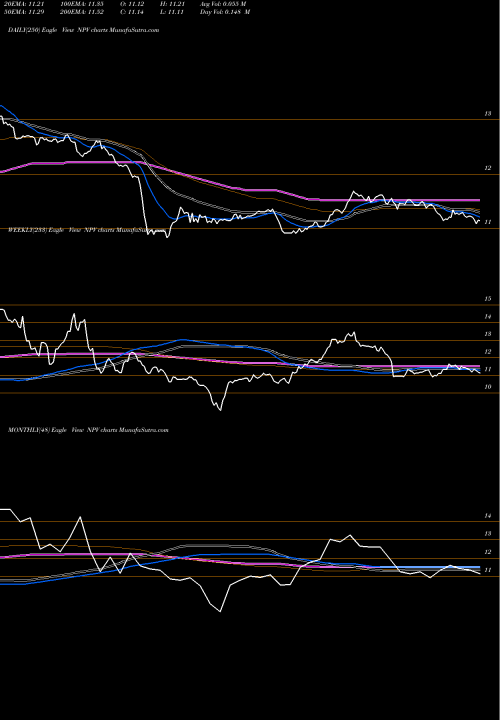
Task: Click the 12 axis label on daily chart
Action: [489, 168]
